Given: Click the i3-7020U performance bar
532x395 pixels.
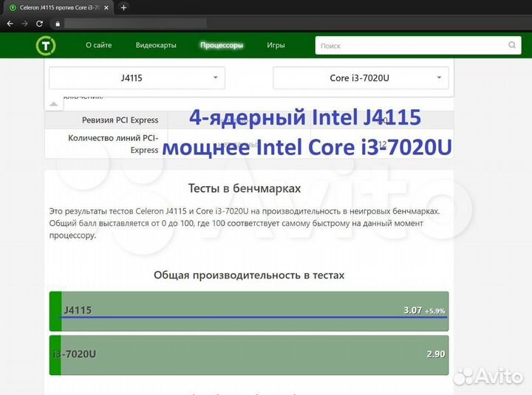Looking at the screenshot, I should [249, 355].
